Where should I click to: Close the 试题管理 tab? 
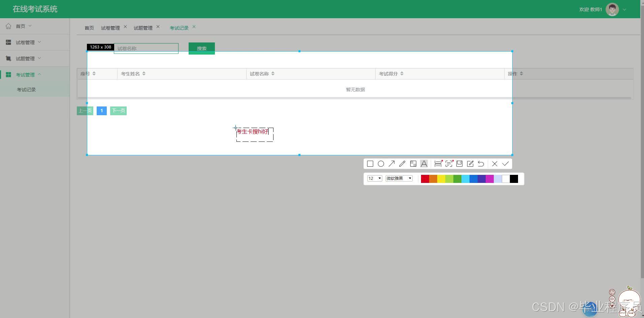click(158, 27)
